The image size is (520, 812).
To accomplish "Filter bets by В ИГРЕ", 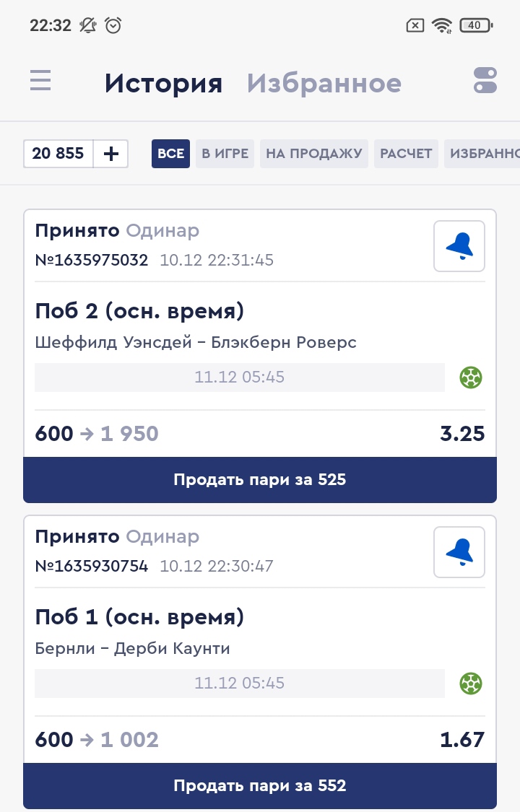I will [x=225, y=154].
